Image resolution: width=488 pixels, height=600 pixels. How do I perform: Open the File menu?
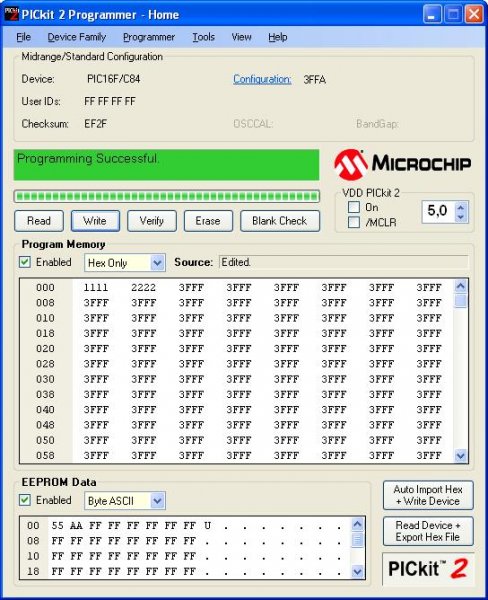(x=23, y=37)
